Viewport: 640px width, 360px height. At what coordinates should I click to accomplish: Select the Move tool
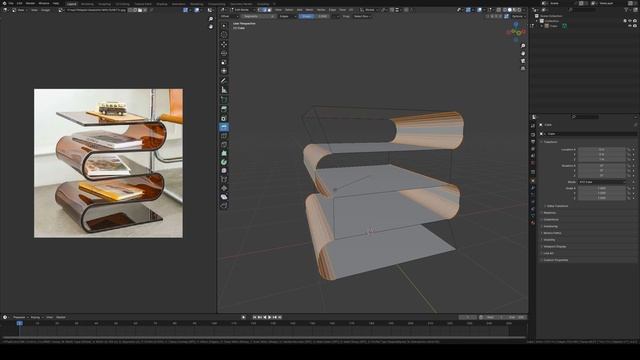tap(224, 44)
